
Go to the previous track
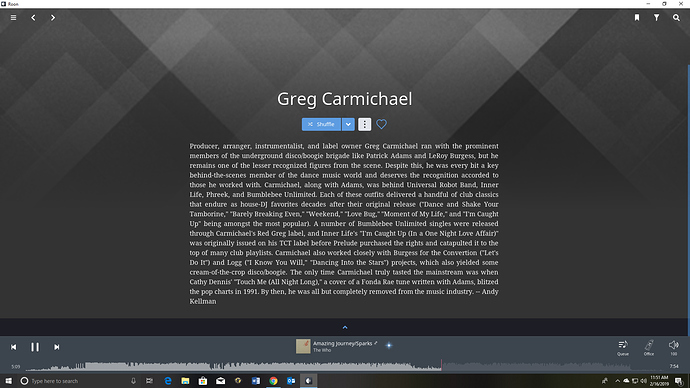[14, 347]
